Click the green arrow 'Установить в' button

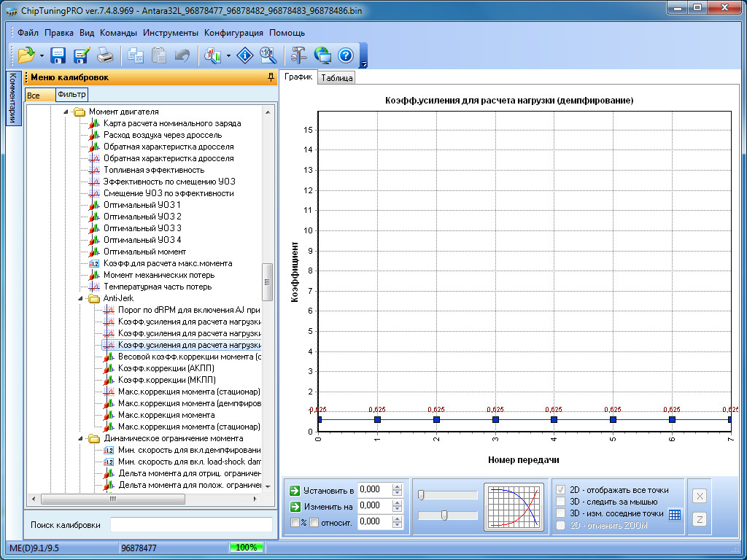pyautogui.click(x=295, y=490)
